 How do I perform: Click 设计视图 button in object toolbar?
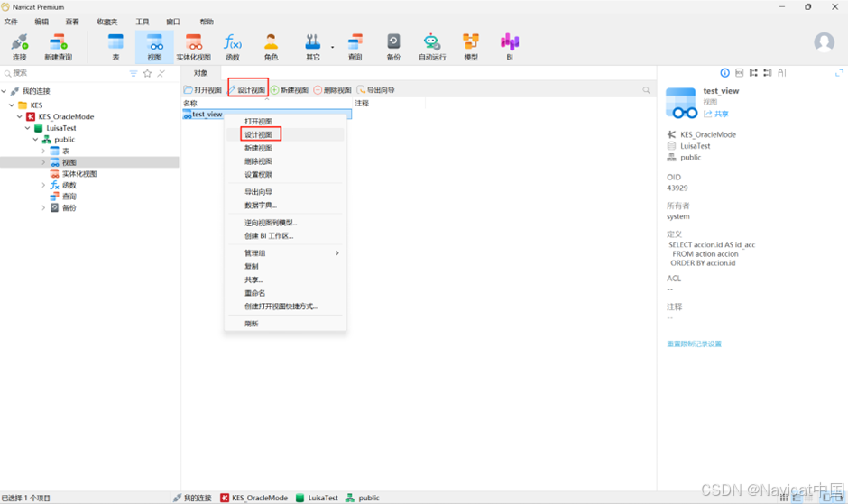click(248, 90)
